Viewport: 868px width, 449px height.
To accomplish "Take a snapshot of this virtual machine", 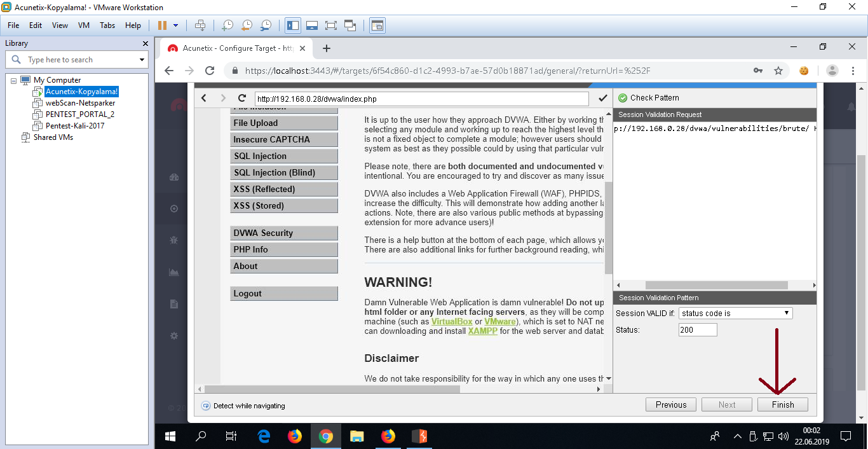I will coord(227,25).
